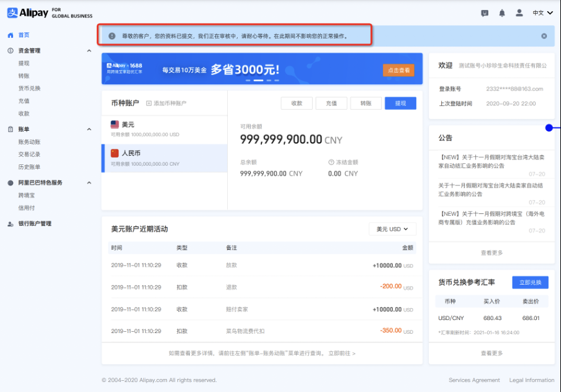Image resolution: width=561 pixels, height=392 pixels.
Task: Click the China flag icon
Action: pos(115,153)
